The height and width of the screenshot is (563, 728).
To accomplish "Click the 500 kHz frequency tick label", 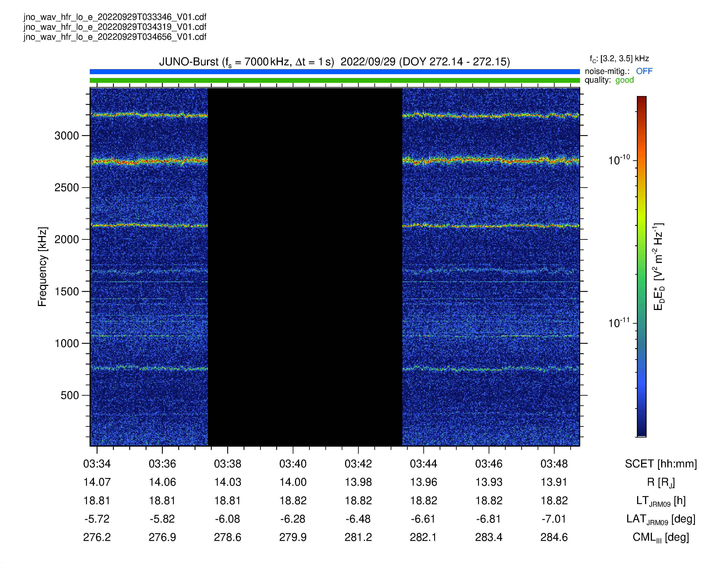I will point(70,395).
